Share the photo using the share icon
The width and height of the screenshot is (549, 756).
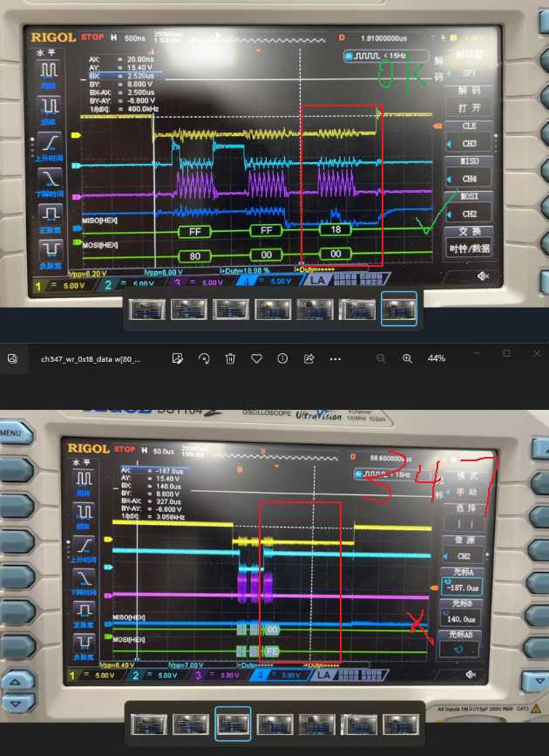[x=308, y=358]
